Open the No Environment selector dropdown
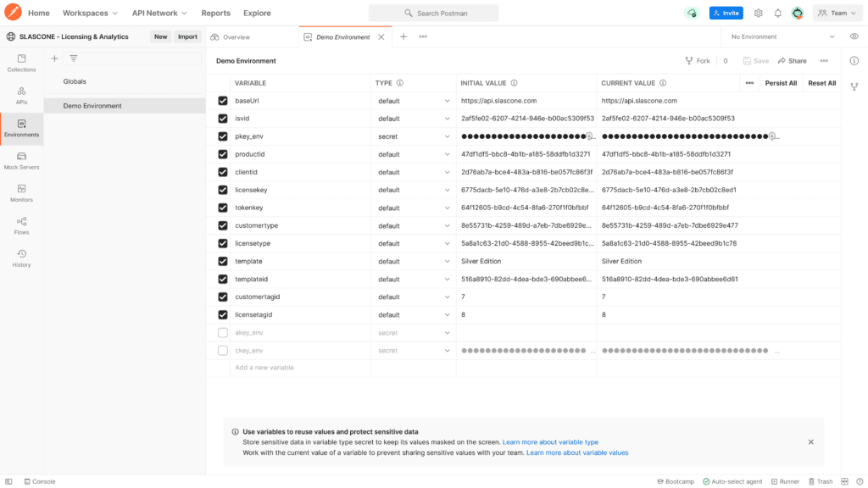The width and height of the screenshot is (868, 488). click(782, 36)
